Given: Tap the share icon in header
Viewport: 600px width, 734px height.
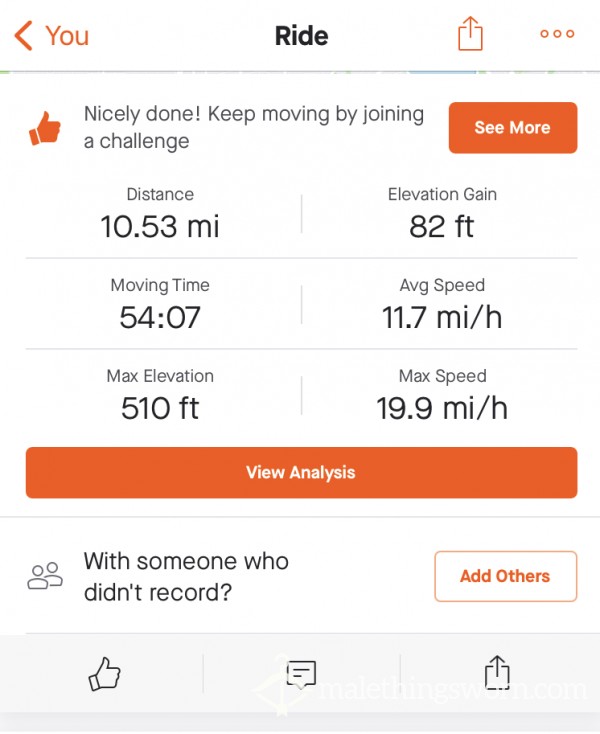Looking at the screenshot, I should point(470,33).
